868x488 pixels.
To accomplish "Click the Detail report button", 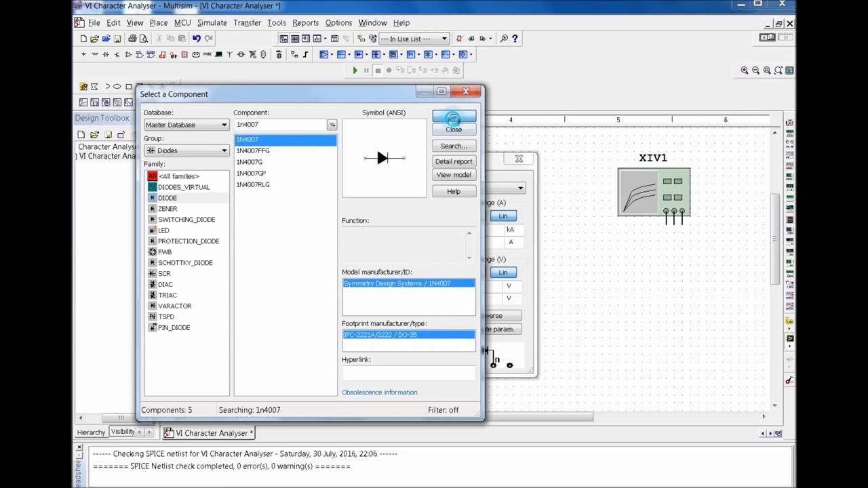I will (x=454, y=161).
